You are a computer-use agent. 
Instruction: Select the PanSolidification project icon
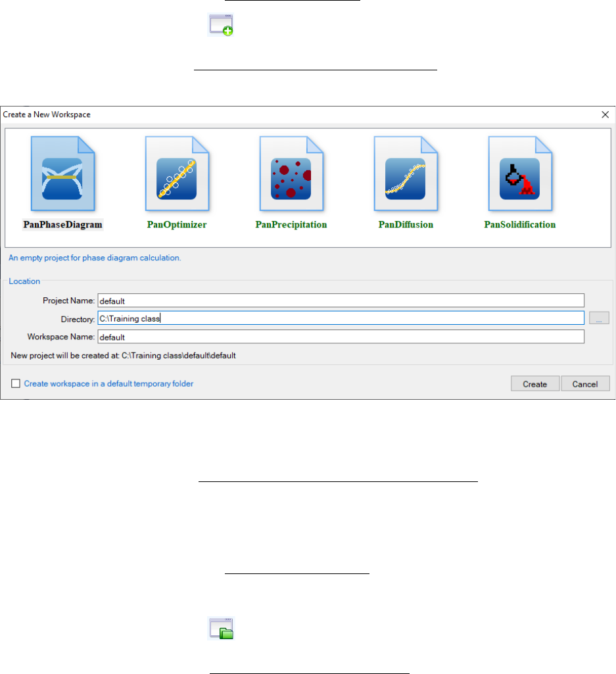pos(520,174)
